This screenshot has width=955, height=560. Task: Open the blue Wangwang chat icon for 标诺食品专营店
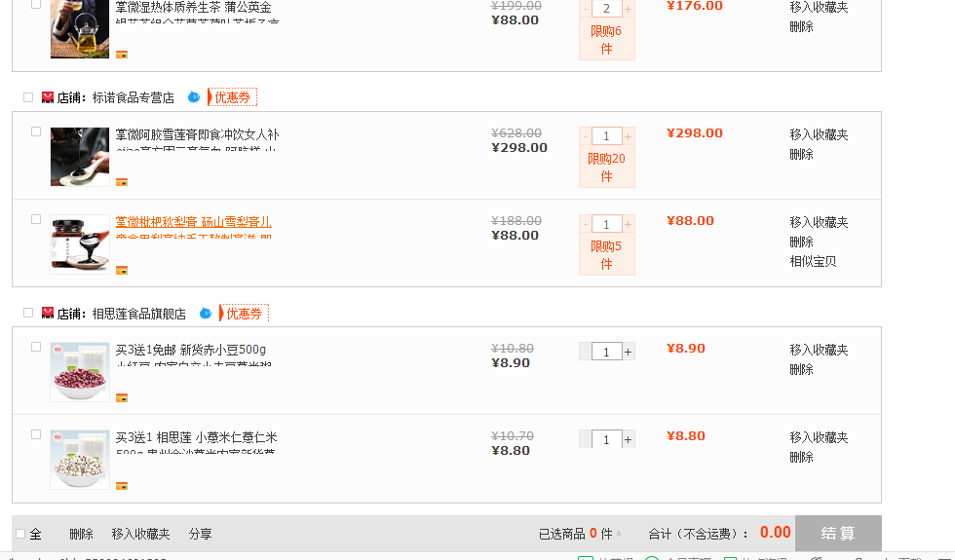click(194, 96)
